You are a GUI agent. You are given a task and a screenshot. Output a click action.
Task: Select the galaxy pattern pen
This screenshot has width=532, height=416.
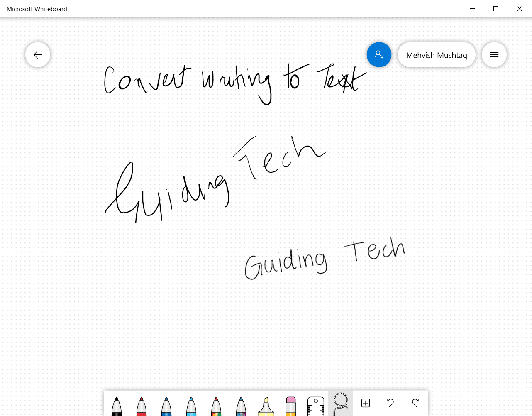(x=241, y=406)
